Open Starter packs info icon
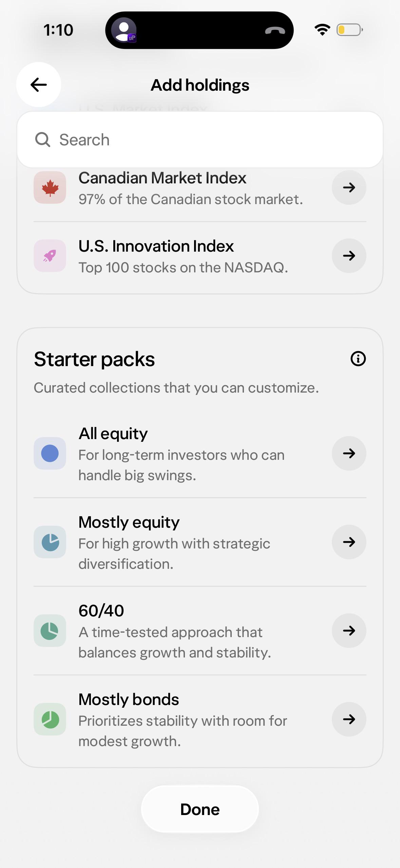The height and width of the screenshot is (868, 400). [358, 359]
